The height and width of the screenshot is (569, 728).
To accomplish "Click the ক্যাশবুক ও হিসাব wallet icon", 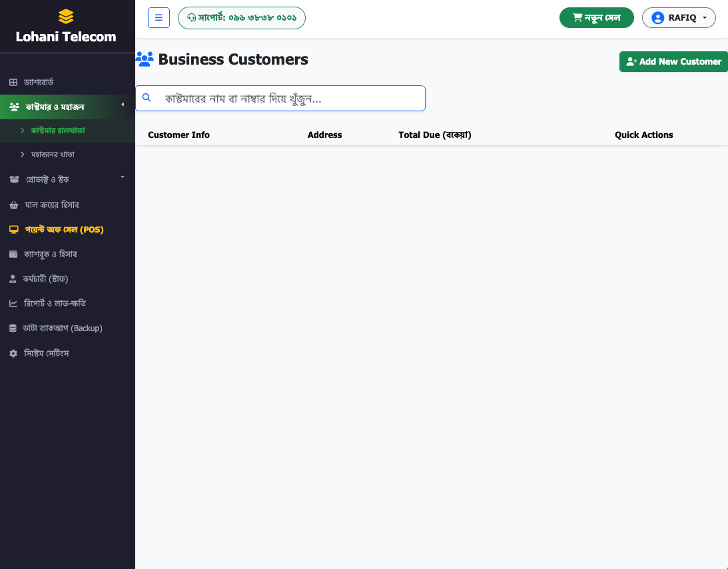I will [x=13, y=254].
